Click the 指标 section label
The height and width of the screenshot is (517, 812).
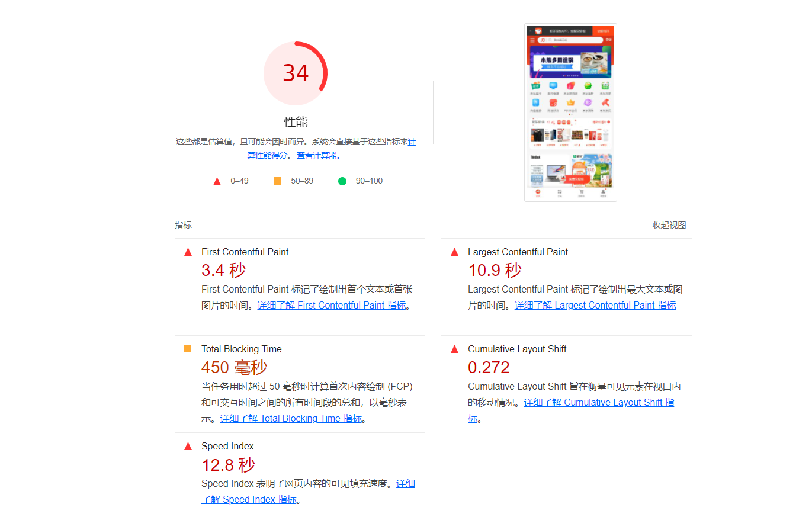pyautogui.click(x=183, y=225)
